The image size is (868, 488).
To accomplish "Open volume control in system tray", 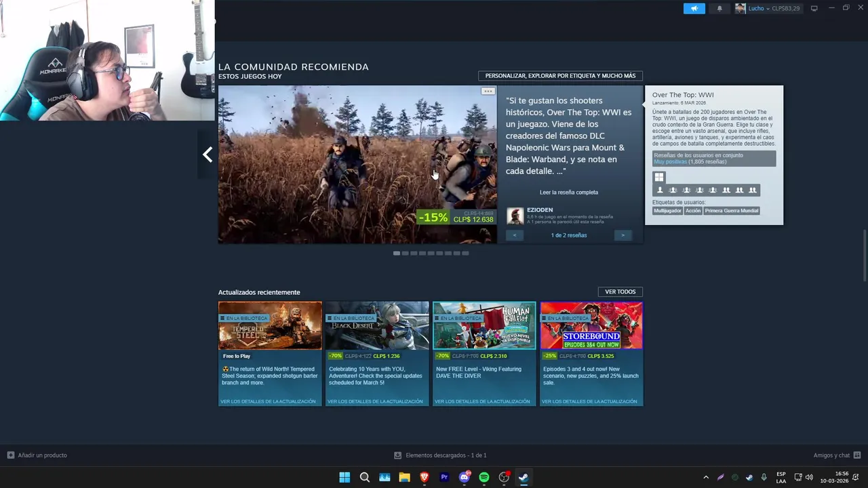I will coord(809,478).
